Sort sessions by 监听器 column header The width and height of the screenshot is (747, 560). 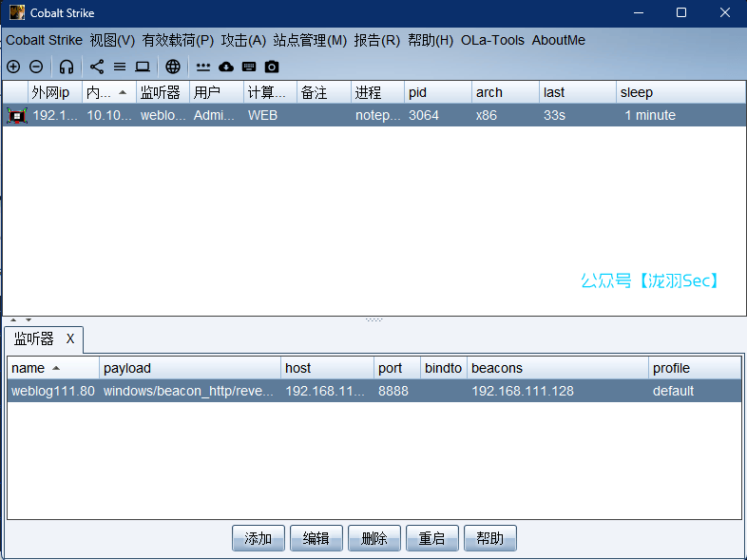click(x=163, y=92)
